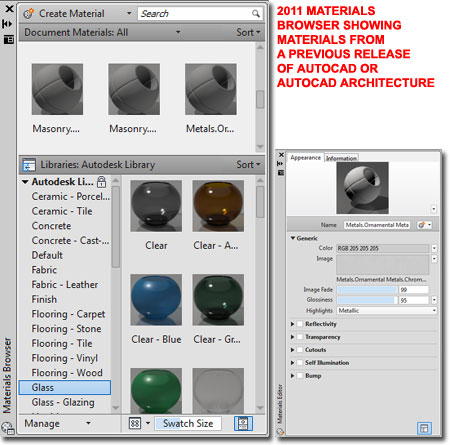Select first Masonry material thumbnail
The width and height of the screenshot is (450, 445).
click(57, 89)
